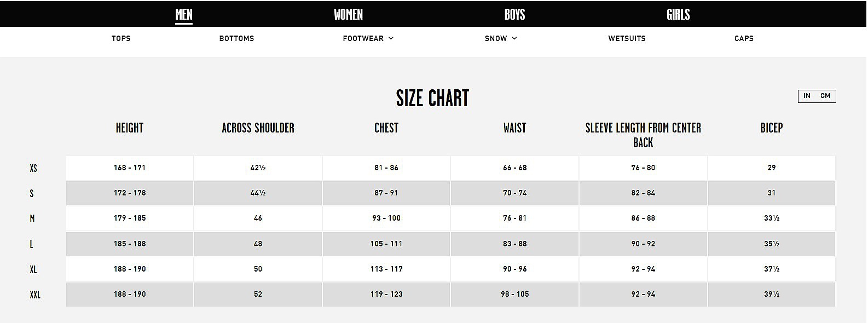Select the BOYS tab
This screenshot has width=868, height=323.
514,15
